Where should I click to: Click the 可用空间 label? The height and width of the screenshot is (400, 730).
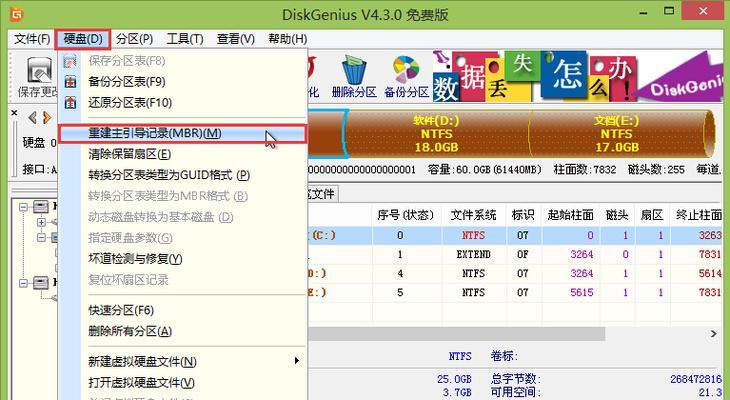pyautogui.click(x=516, y=393)
